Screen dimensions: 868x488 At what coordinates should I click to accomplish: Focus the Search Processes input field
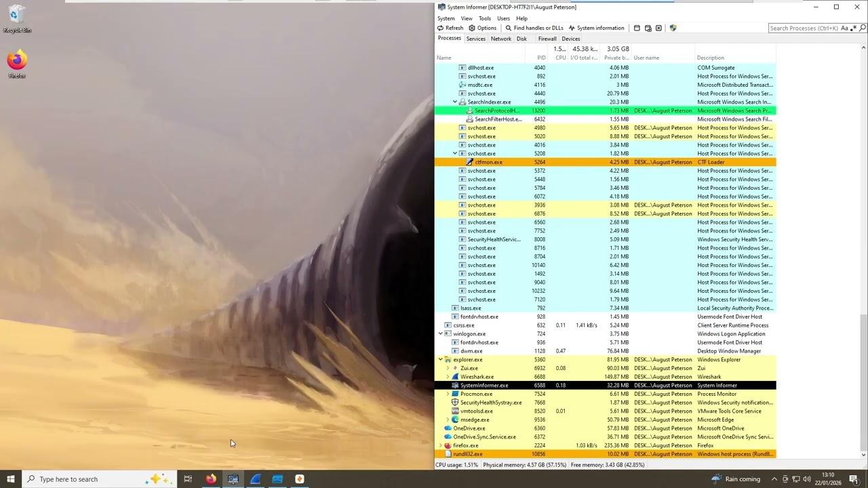click(x=804, y=28)
